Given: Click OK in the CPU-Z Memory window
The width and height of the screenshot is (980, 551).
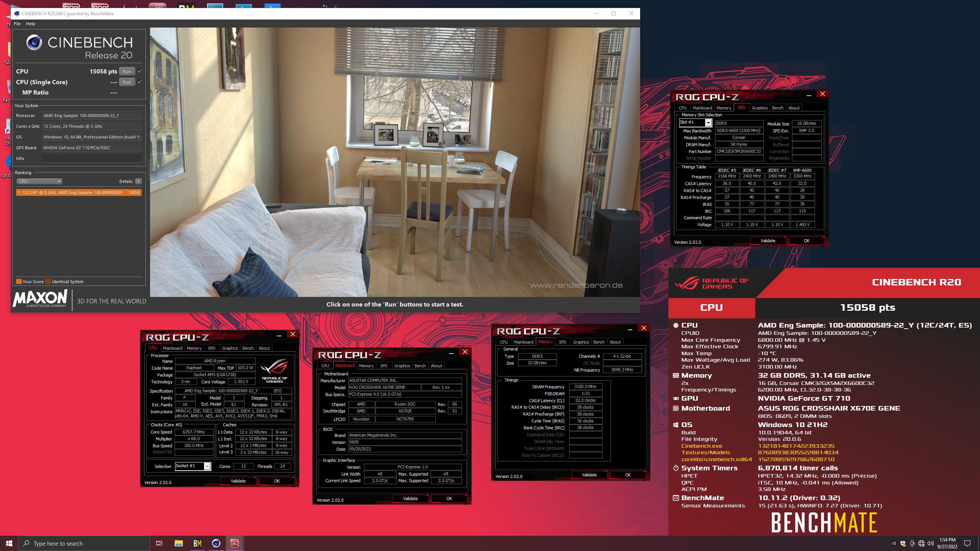Looking at the screenshot, I should (628, 475).
